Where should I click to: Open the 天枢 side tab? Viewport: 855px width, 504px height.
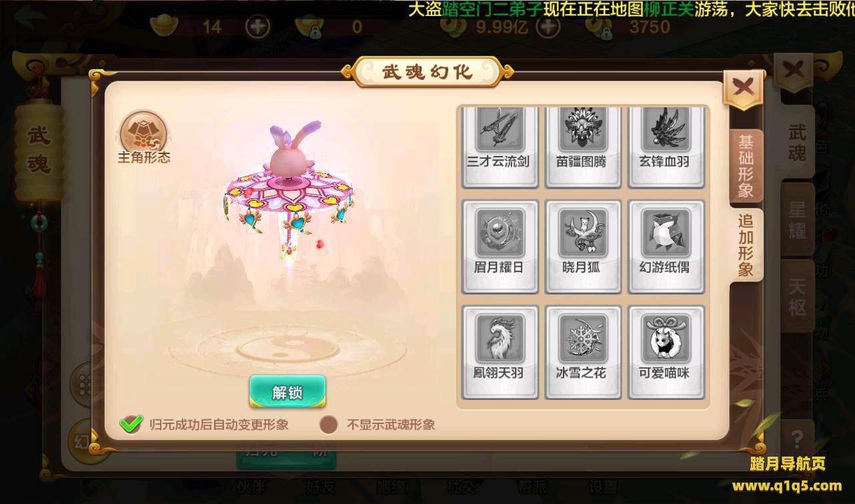coord(797,297)
